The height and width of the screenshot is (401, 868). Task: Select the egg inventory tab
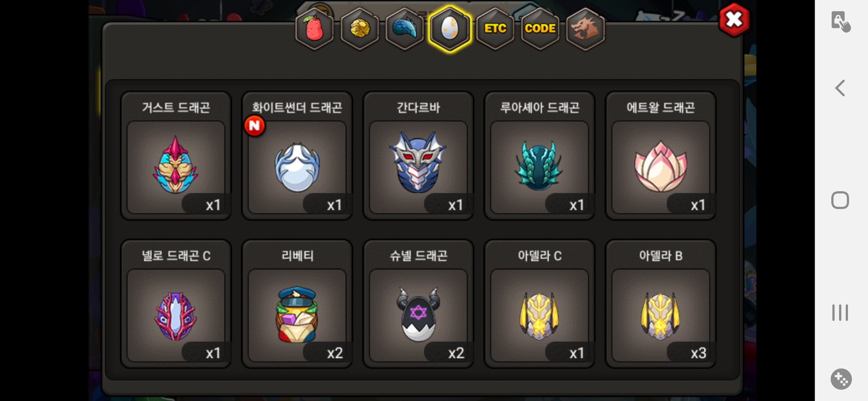coord(450,29)
